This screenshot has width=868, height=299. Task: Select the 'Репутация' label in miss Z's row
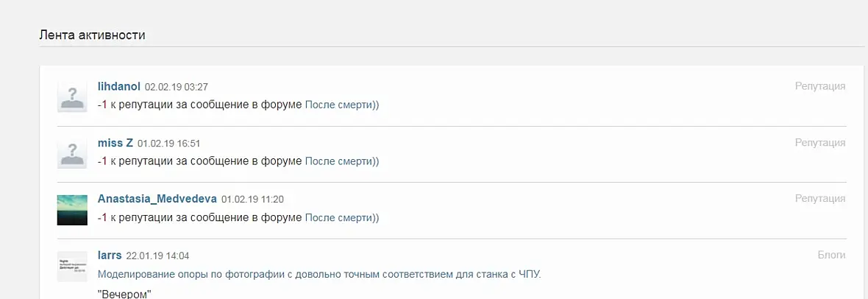(x=820, y=143)
